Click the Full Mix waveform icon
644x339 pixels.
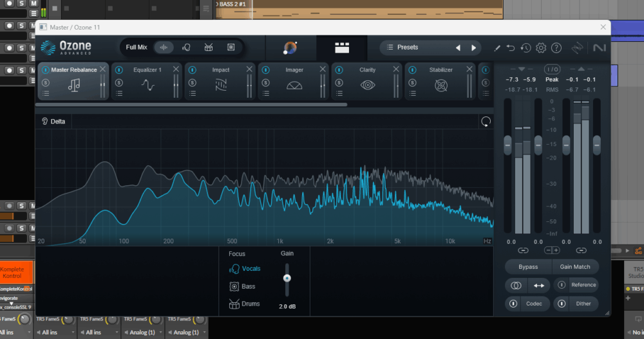coord(164,47)
